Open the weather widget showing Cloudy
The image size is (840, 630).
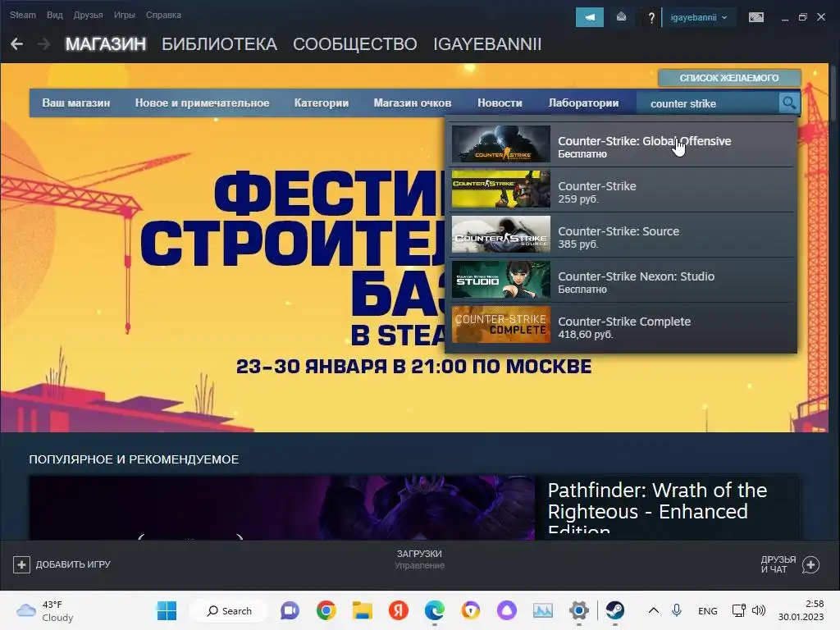(46, 610)
